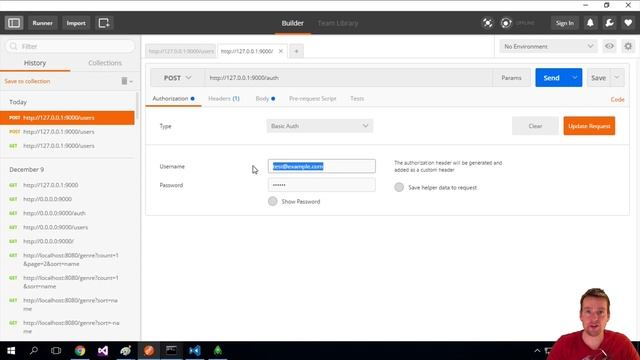Screen dimensions: 640x360
Task: Open the Headers (1) tab
Action: (224, 98)
